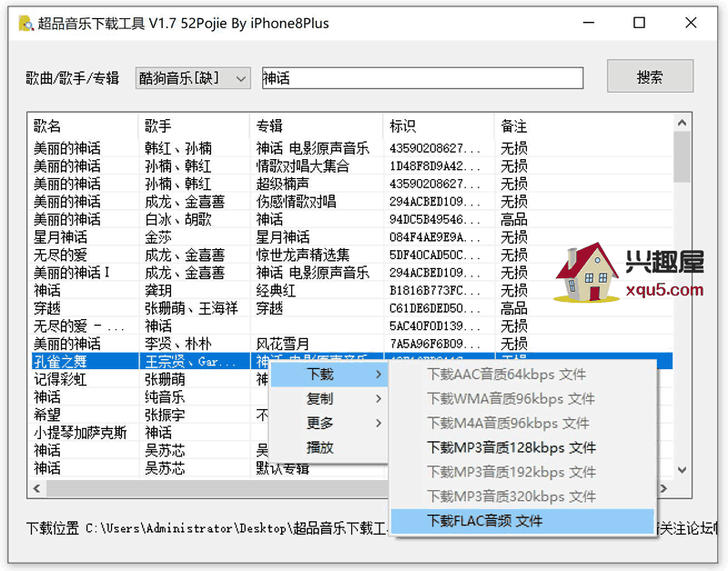Focus the search field containing 神话
The image size is (728, 571).
[422, 78]
